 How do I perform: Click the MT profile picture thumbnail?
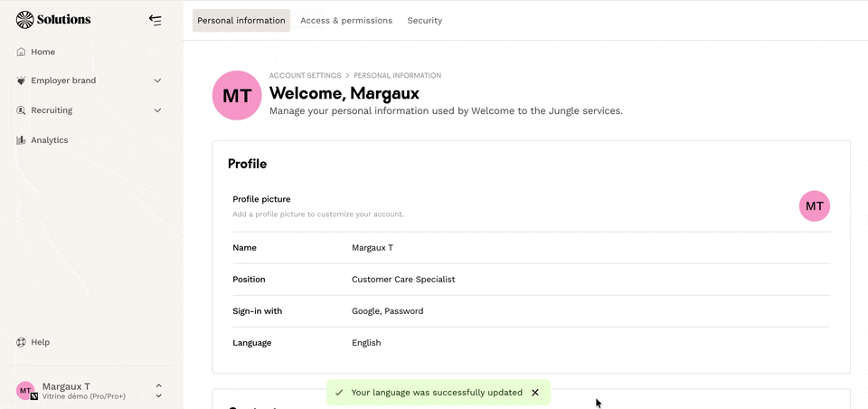[814, 206]
